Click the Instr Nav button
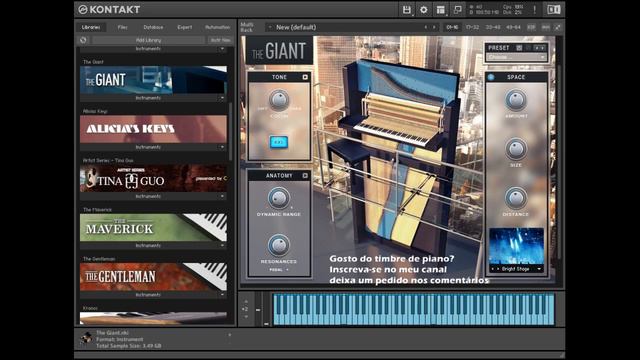640x360 pixels. click(220, 40)
